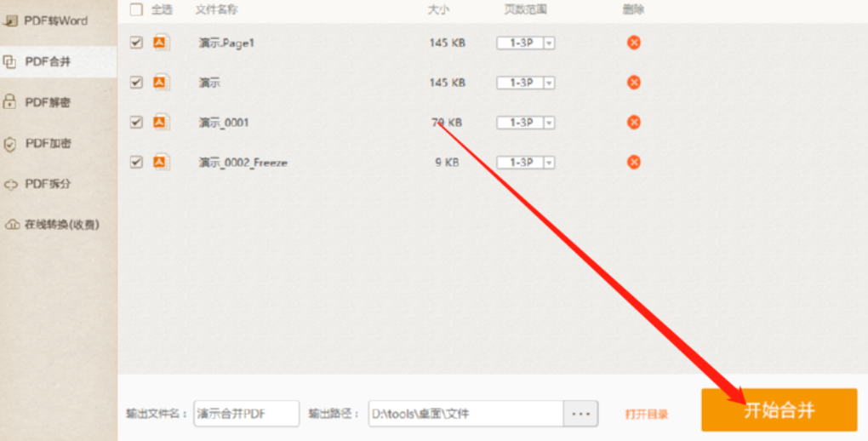Uncheck the 演示.Page1 checkbox
Screen dimensions: 868x441
point(136,43)
